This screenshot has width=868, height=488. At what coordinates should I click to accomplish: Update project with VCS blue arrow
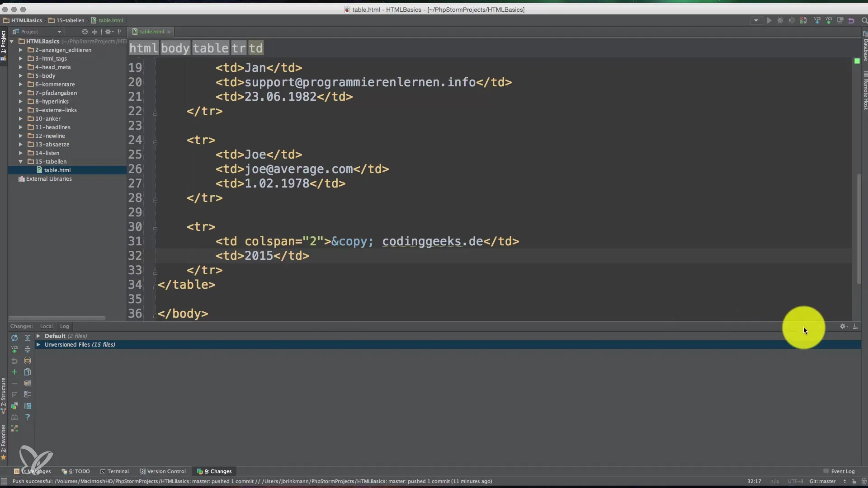pyautogui.click(x=817, y=20)
